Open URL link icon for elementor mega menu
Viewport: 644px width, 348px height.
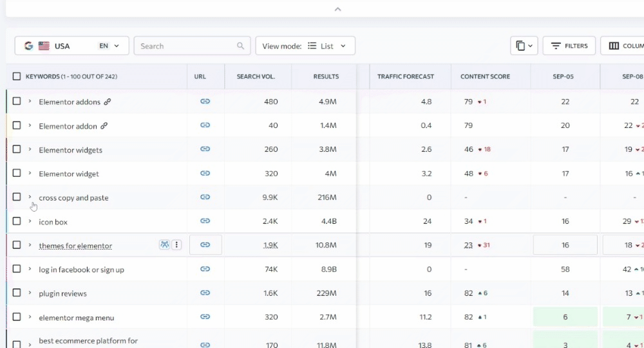click(x=205, y=317)
